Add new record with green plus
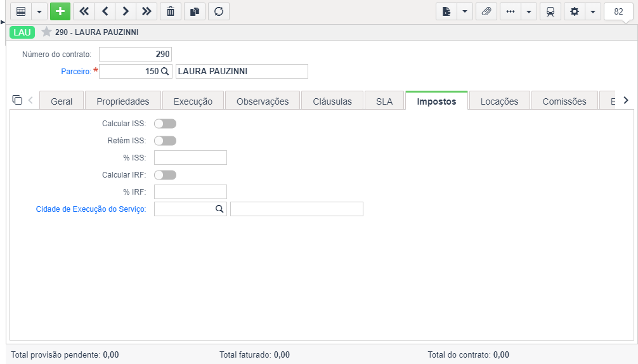The height and width of the screenshot is (364, 638). click(60, 11)
